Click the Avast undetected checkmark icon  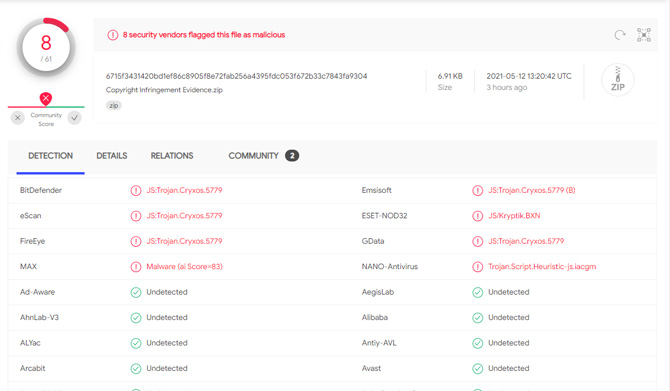pos(478,368)
